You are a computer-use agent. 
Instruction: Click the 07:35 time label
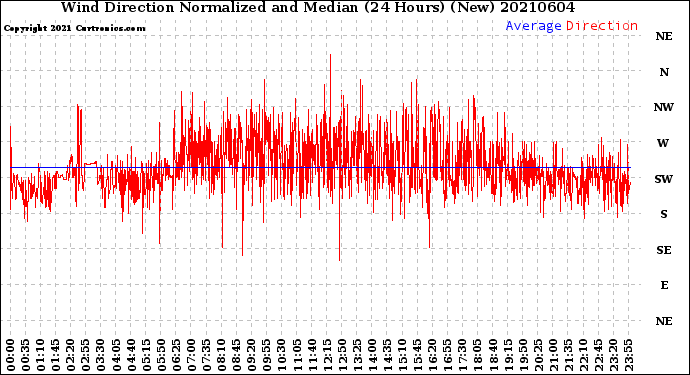pos(206,355)
